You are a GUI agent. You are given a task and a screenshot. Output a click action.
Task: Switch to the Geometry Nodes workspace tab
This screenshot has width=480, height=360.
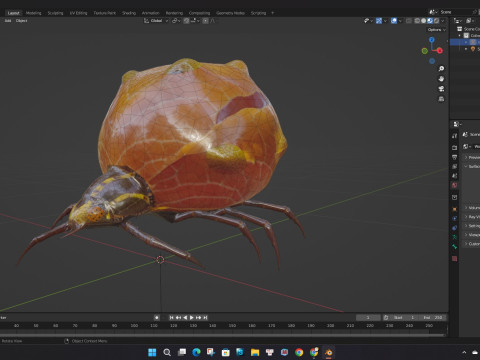tap(230, 13)
